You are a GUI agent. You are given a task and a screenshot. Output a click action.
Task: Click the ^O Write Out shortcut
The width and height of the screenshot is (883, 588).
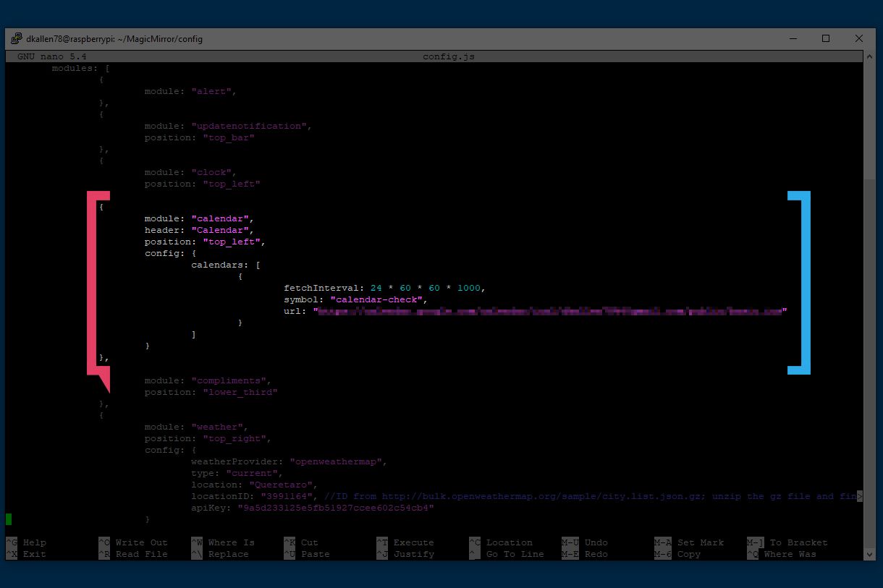point(133,542)
